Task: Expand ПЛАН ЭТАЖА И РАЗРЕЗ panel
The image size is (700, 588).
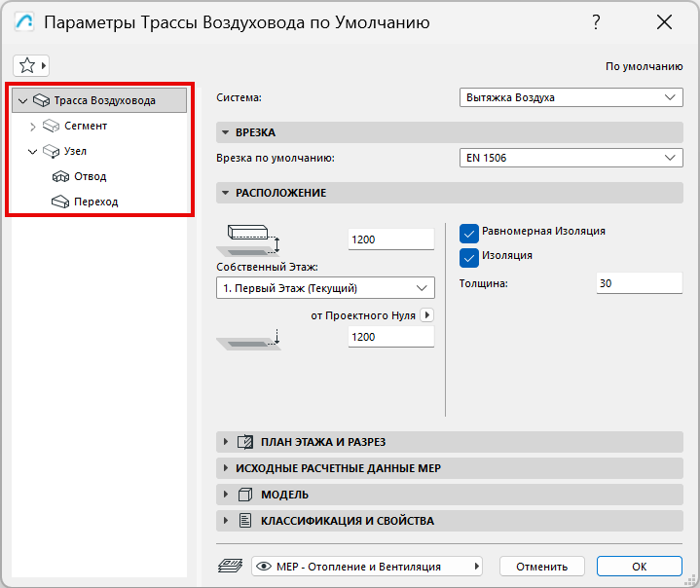Action: (x=450, y=442)
